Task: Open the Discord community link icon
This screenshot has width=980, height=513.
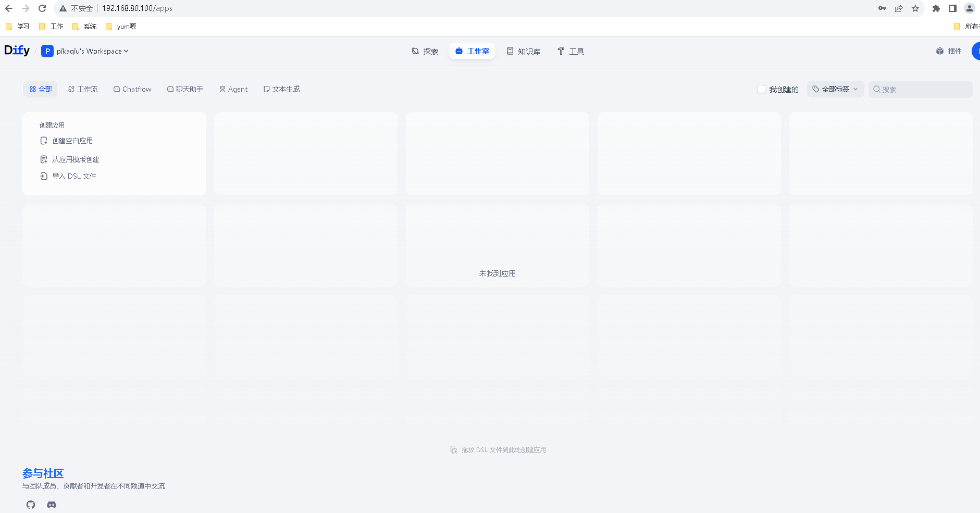Action: tap(52, 505)
